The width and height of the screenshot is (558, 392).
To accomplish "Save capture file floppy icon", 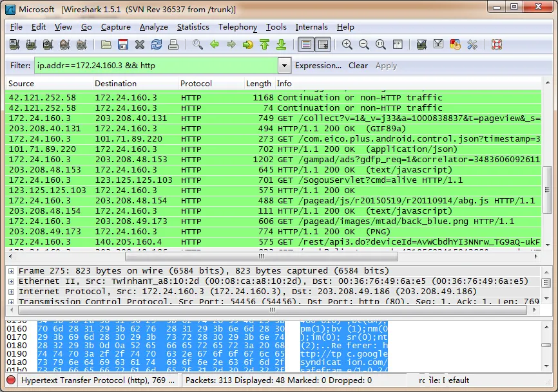I will [123, 44].
